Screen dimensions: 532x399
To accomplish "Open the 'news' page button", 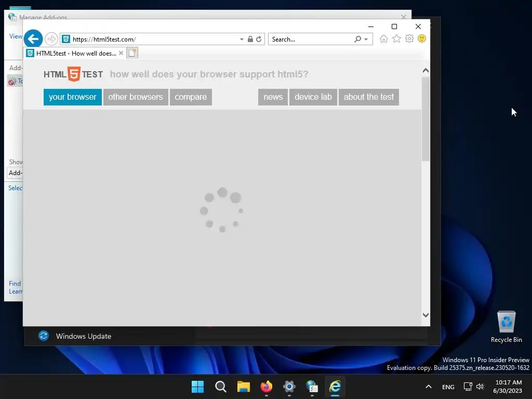I will (273, 97).
